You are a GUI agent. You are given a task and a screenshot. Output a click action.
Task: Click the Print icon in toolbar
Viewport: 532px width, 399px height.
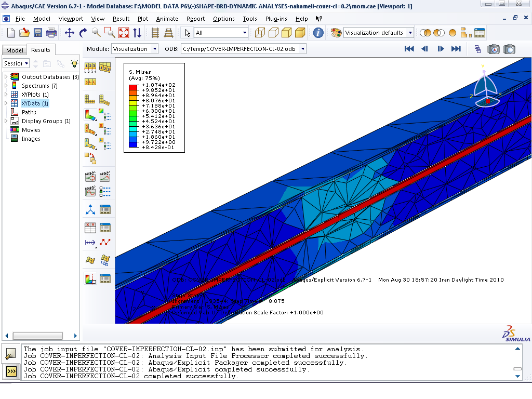coord(51,33)
